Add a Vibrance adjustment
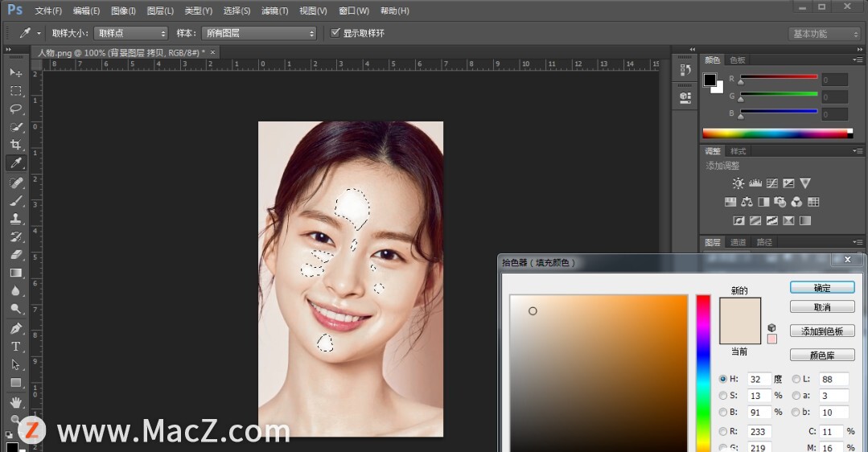This screenshot has height=452, width=868. pos(805,183)
